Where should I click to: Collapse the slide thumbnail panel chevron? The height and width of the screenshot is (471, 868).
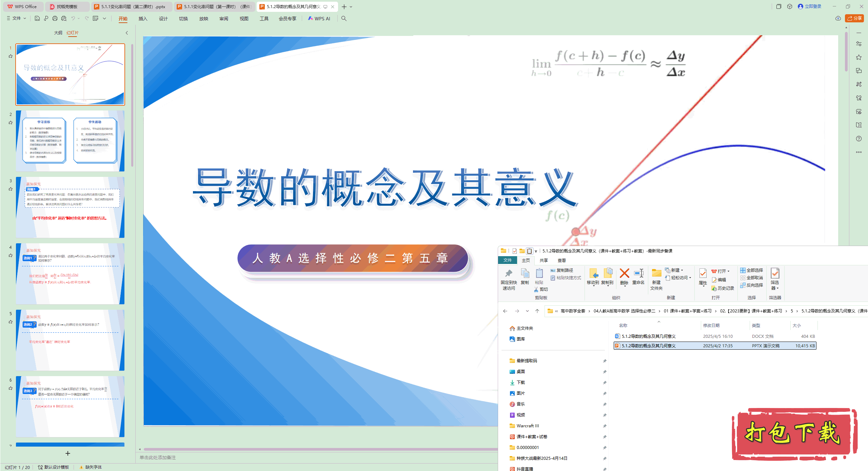127,33
